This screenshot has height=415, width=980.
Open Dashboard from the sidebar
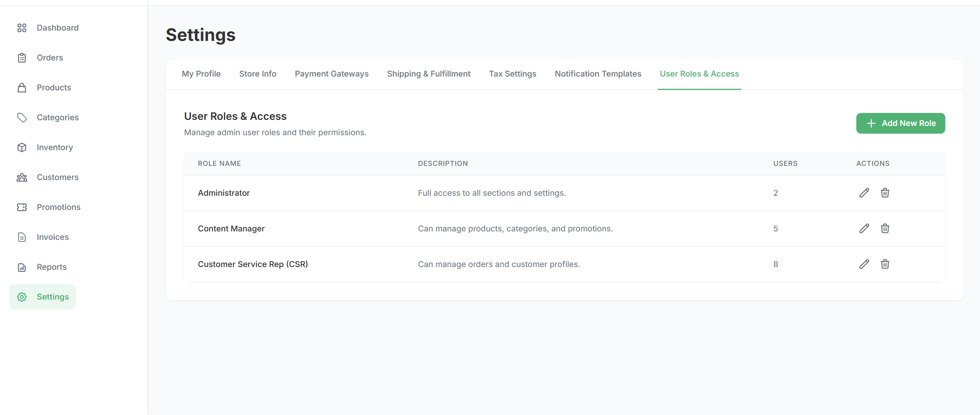coord(48,28)
